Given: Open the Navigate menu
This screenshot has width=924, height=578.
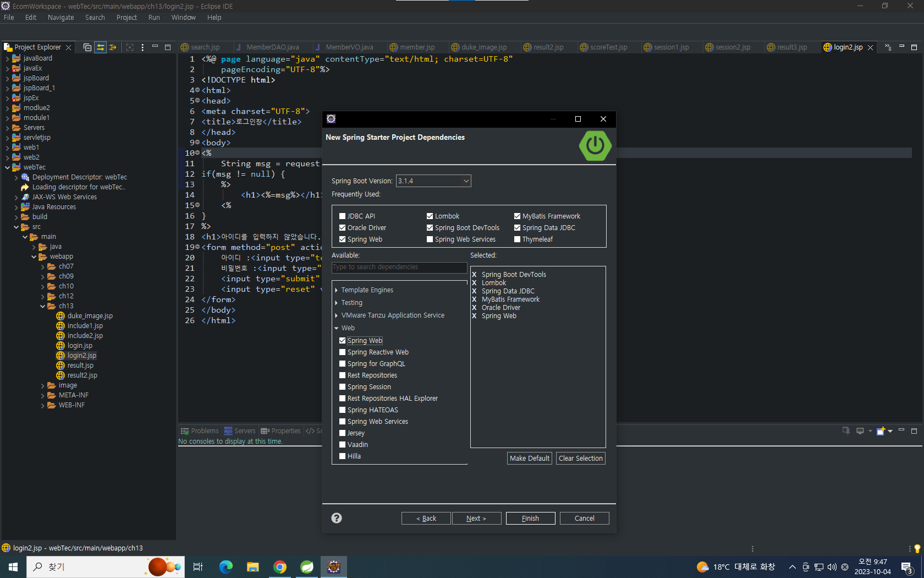Looking at the screenshot, I should tap(61, 18).
